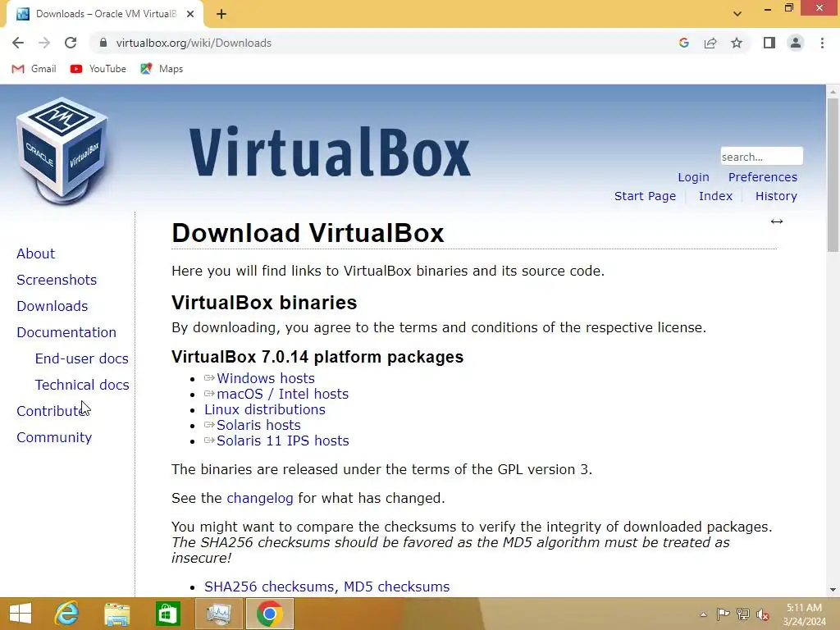Click the VirtualBox cube logo

(62, 151)
